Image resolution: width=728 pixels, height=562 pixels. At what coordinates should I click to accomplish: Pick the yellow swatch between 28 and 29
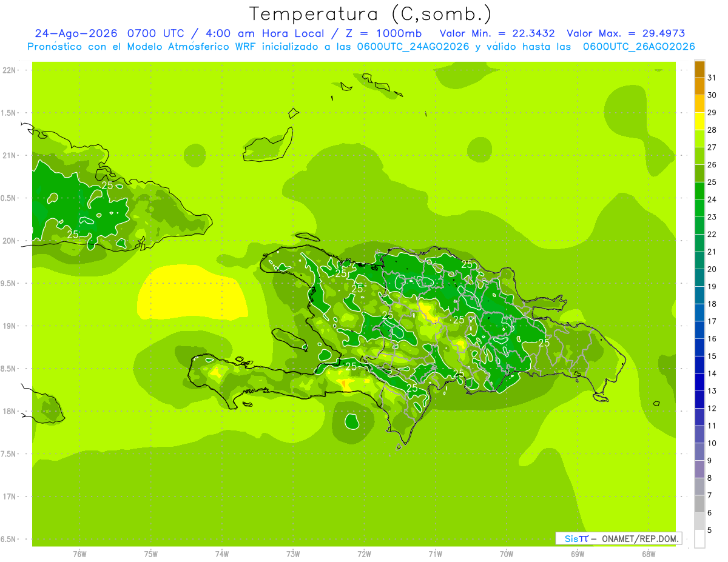699,121
